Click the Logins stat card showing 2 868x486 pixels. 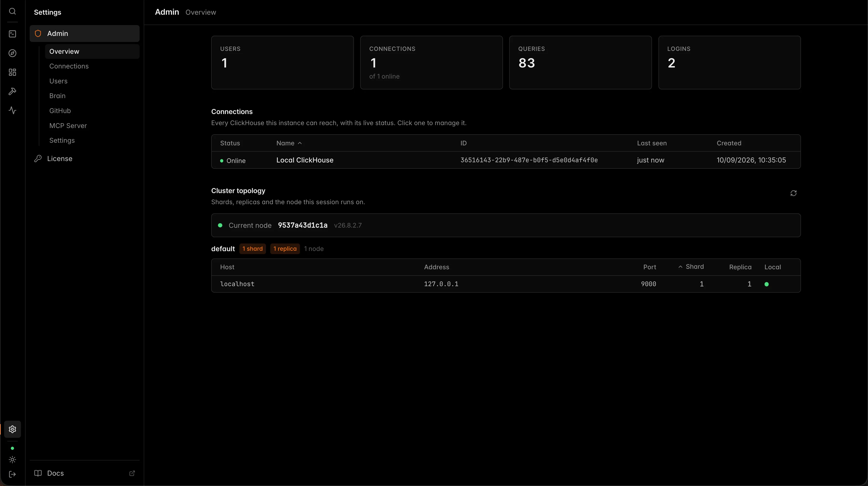(730, 63)
